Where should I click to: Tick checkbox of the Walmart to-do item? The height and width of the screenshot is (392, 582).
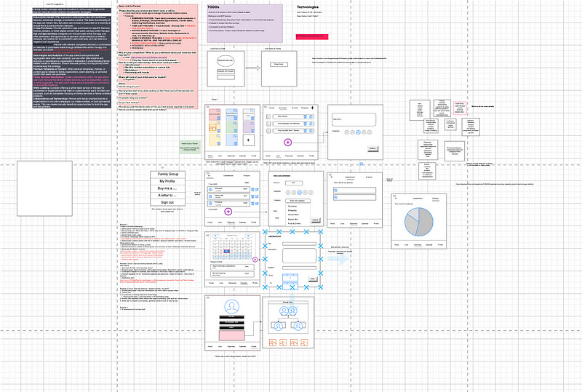point(268,124)
